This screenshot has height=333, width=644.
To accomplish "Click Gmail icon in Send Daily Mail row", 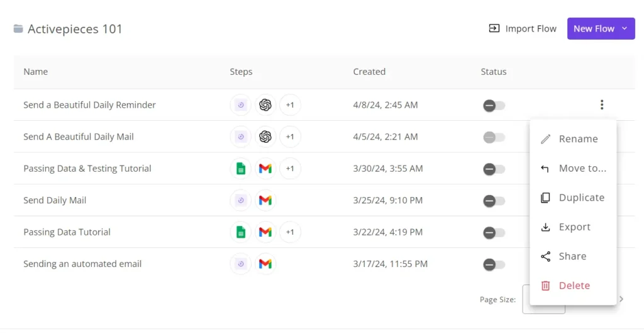I will coord(265,200).
